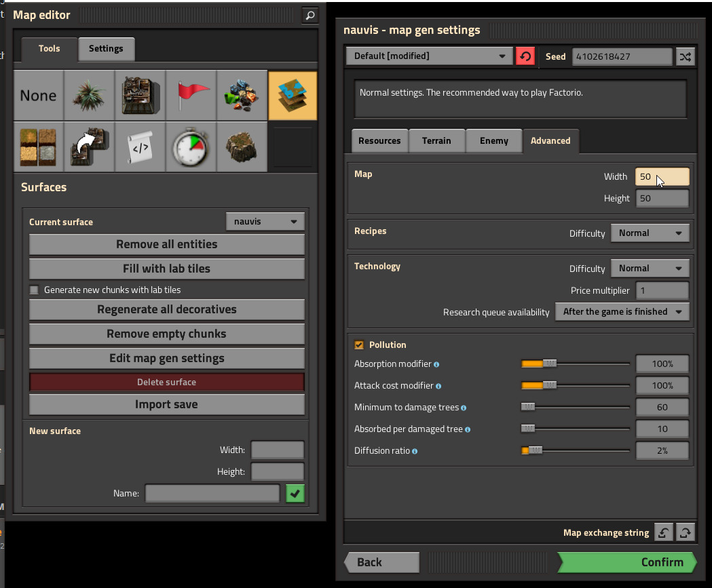Viewport: 712px width, 588px height.
Task: Click the red reset preset button
Action: click(525, 56)
